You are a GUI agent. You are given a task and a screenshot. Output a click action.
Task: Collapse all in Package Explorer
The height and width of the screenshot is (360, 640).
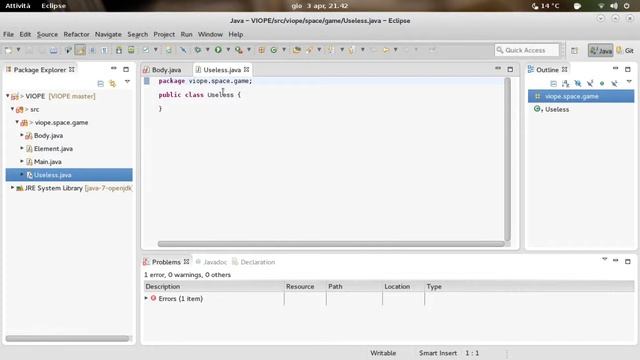click(x=100, y=83)
